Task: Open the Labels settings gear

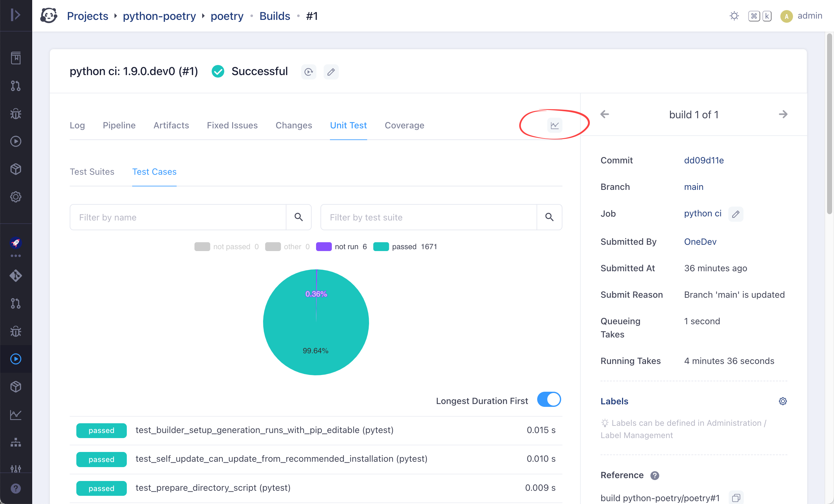Action: pyautogui.click(x=783, y=401)
